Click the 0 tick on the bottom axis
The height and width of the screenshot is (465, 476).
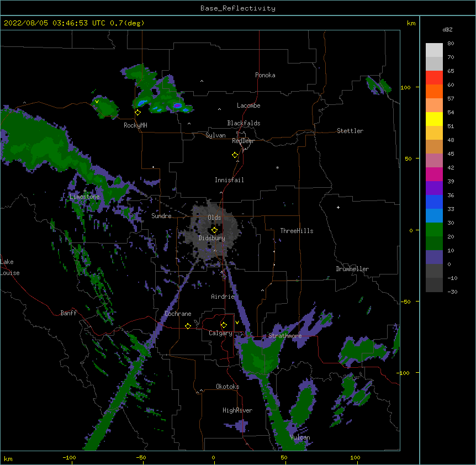213,458
